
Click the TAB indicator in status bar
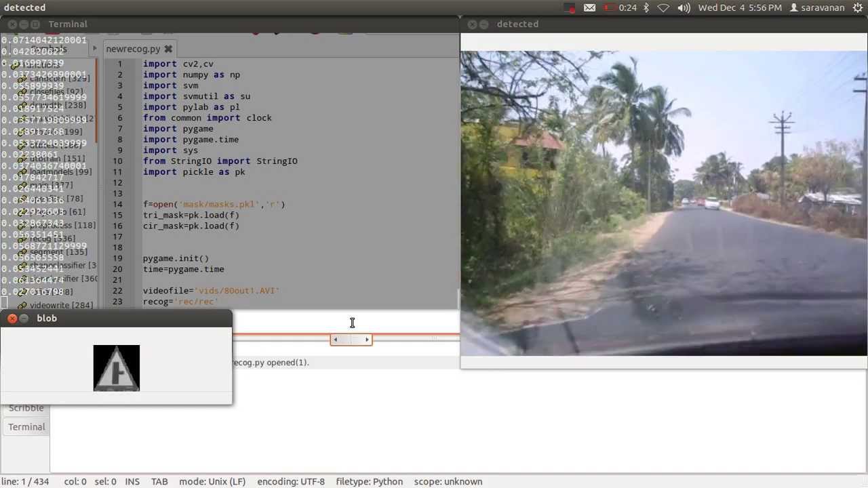pos(159,482)
